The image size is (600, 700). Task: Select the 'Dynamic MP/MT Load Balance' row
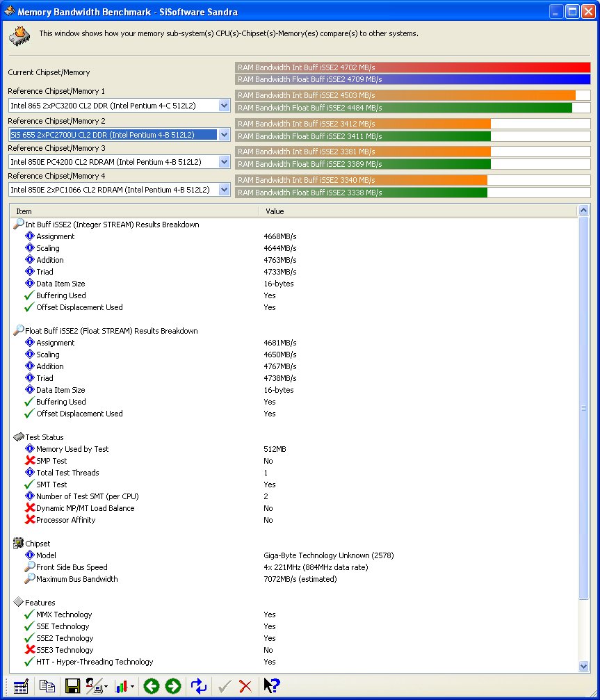pos(293,508)
